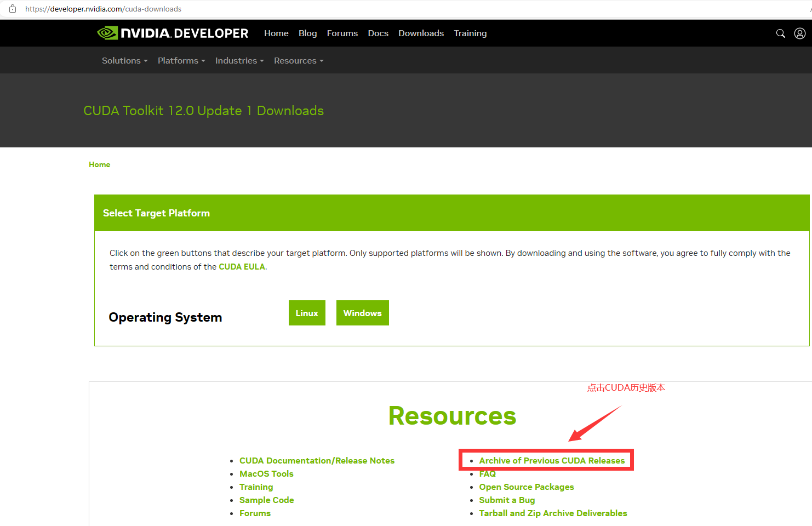Screen dimensions: 812x526
Task: Open the Forums nav item in header
Action: [x=342, y=33]
